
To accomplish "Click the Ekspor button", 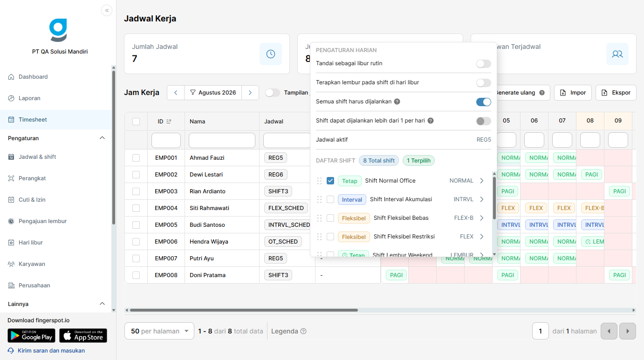I will coord(616,93).
